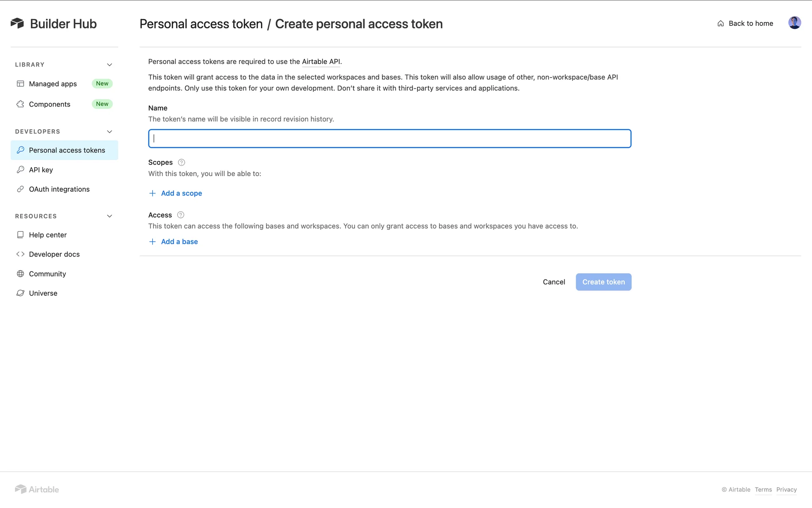Click the globe icon next to Community
The width and height of the screenshot is (812, 508).
[20, 274]
